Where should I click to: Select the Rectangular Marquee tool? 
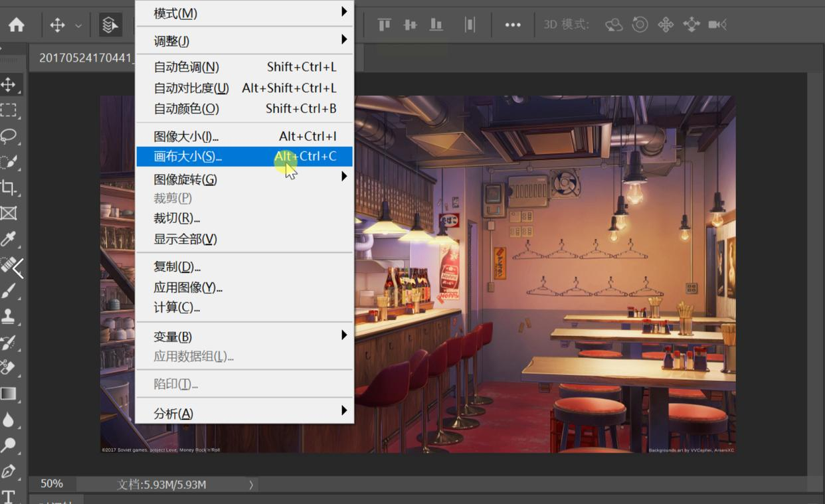(x=9, y=110)
